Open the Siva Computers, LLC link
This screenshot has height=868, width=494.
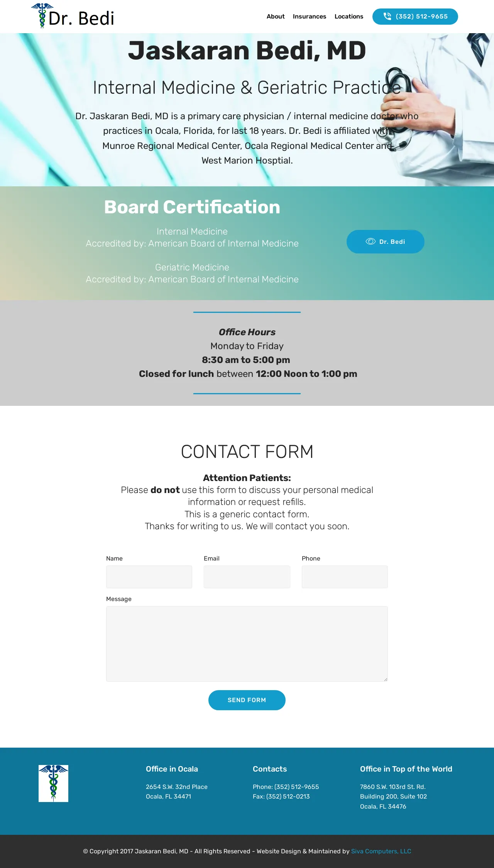381,851
